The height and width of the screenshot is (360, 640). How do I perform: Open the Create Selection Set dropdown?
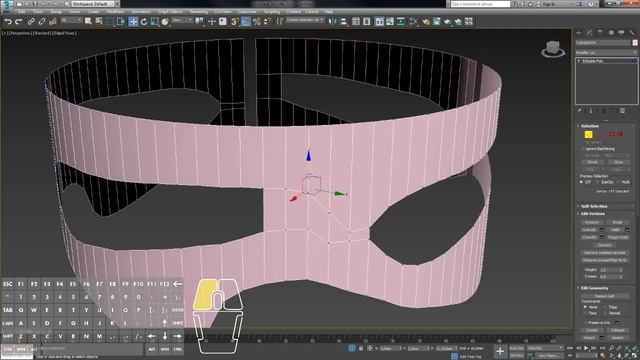(x=305, y=20)
